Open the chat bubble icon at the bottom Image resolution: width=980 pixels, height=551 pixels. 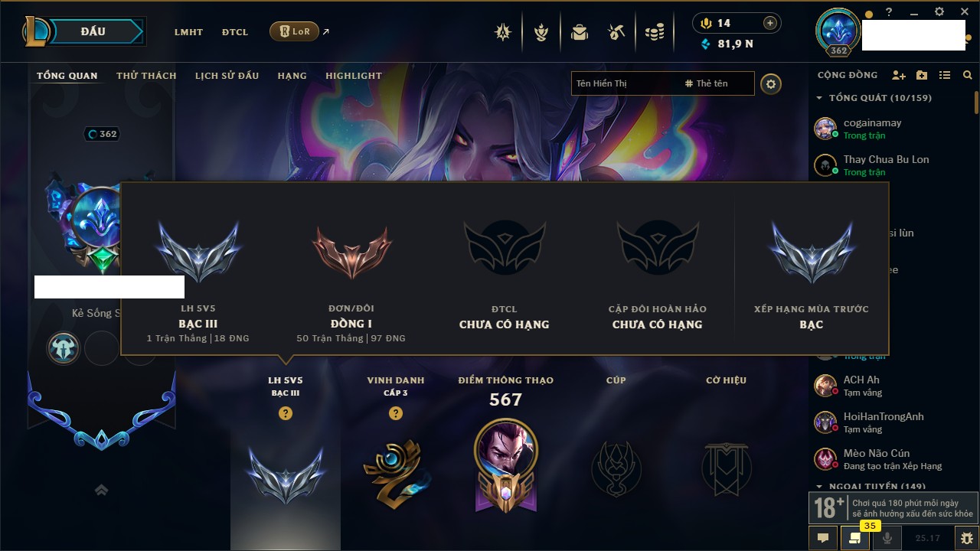point(823,538)
